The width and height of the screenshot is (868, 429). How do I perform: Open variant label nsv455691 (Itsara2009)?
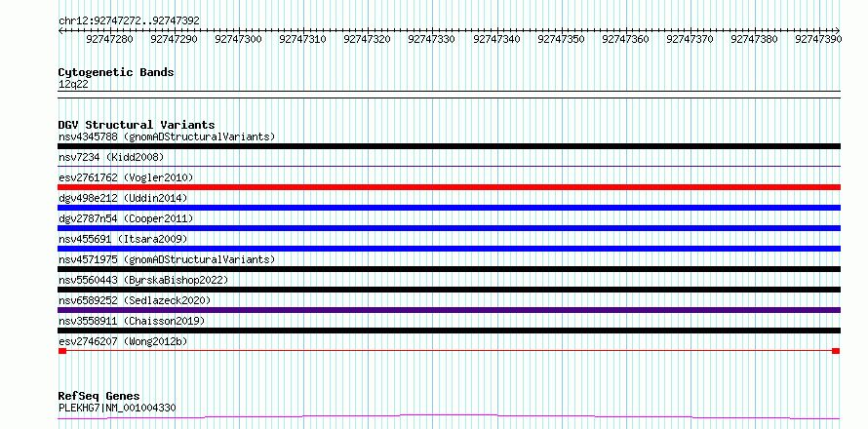pos(123,239)
